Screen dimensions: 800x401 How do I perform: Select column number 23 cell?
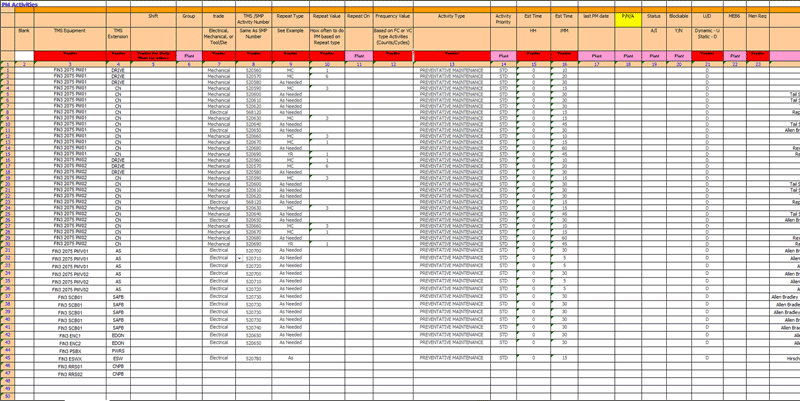pyautogui.click(x=758, y=64)
